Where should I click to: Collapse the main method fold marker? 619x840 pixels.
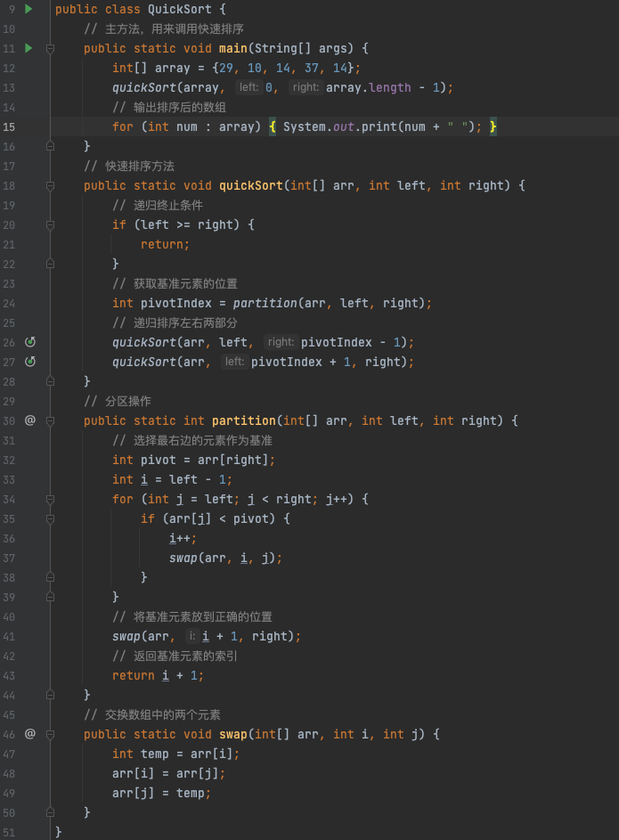[x=51, y=49]
